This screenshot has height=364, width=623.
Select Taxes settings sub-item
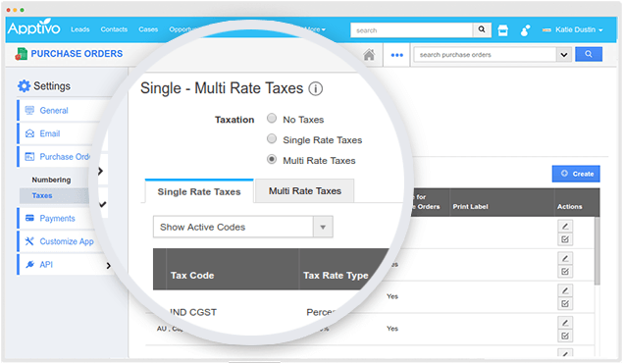(42, 195)
